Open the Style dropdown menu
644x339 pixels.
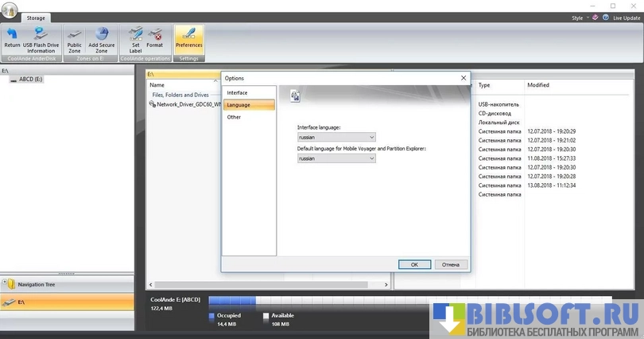click(580, 18)
